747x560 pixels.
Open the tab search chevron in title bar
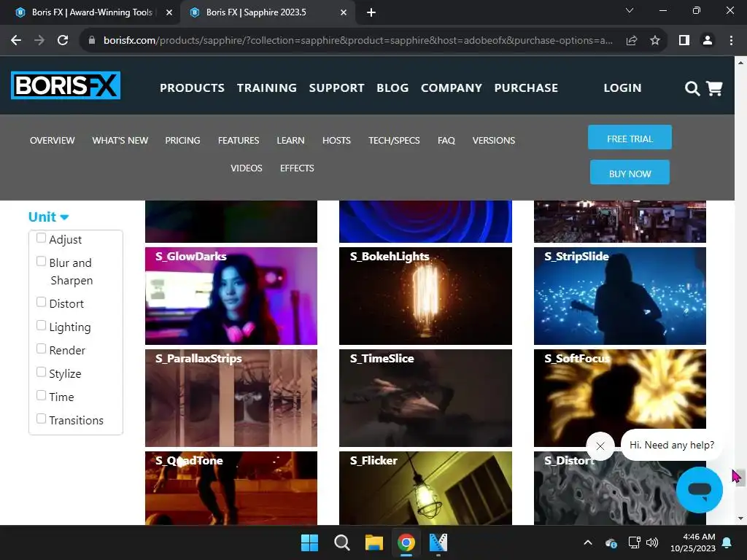point(630,10)
